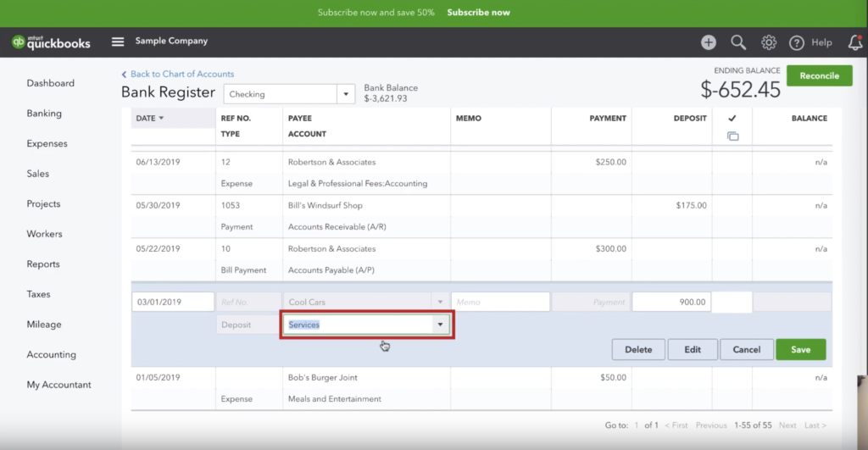The width and height of the screenshot is (868, 450).
Task: Open the Cool Cars payee dropdown arrow
Action: (x=440, y=303)
